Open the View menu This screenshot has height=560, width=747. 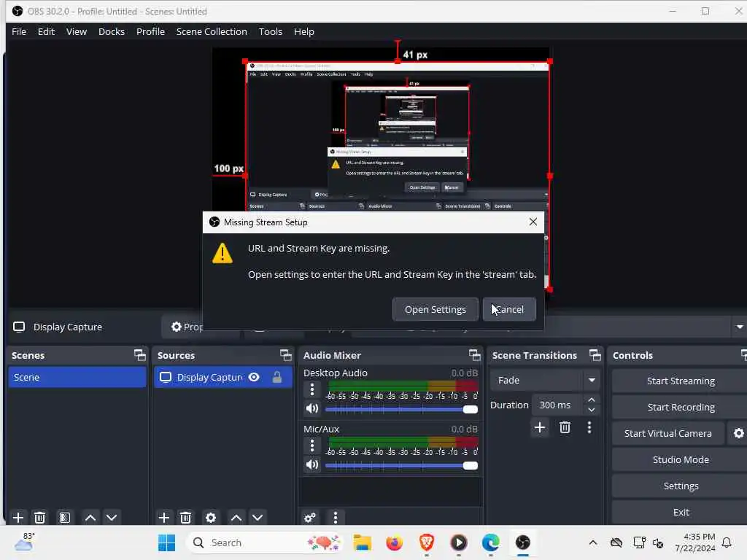coord(76,31)
